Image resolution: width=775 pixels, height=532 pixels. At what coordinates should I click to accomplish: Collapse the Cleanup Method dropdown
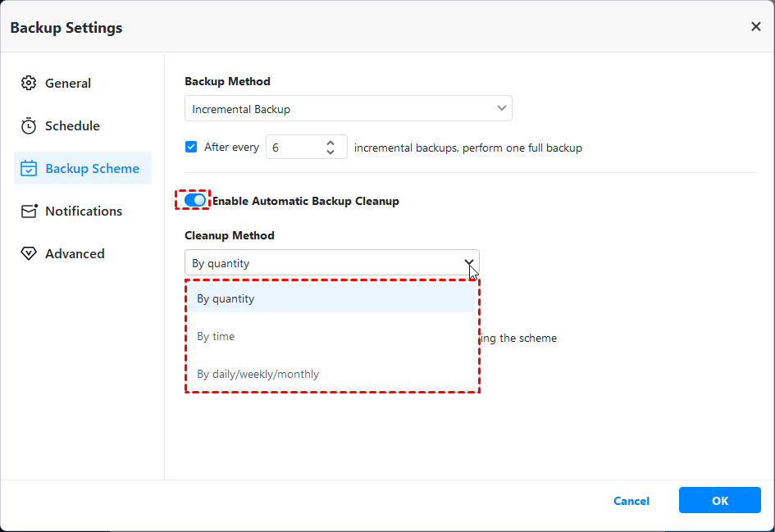coord(469,263)
